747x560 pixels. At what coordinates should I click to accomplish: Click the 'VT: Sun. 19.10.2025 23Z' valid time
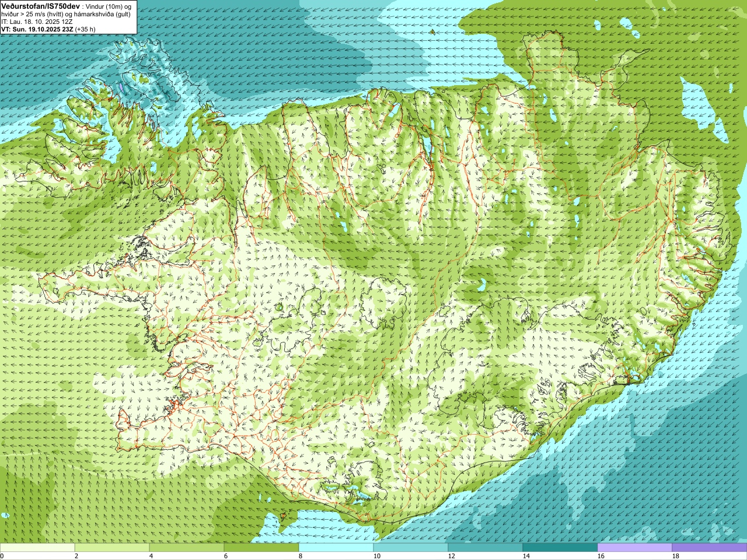(37, 29)
